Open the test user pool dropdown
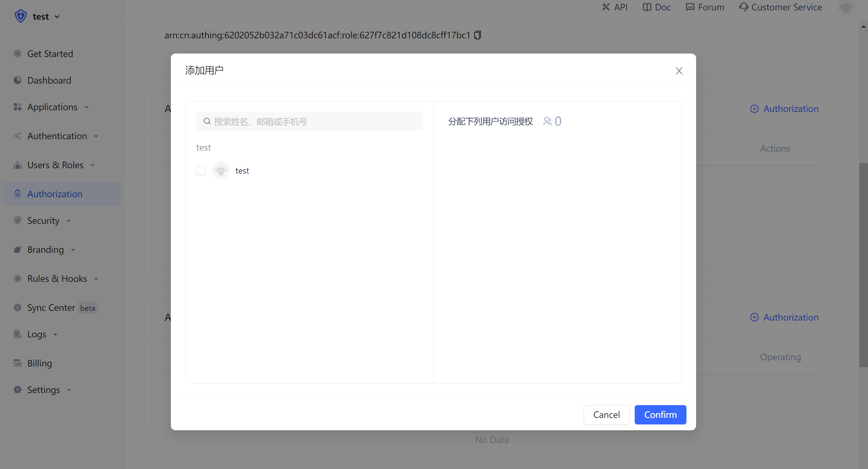Screen dimensions: 868x469 (x=46, y=17)
